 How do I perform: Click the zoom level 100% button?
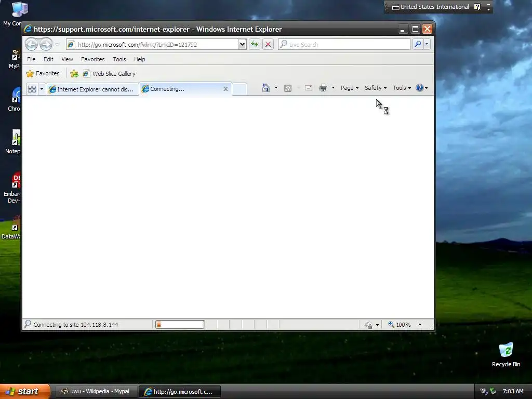(x=400, y=325)
